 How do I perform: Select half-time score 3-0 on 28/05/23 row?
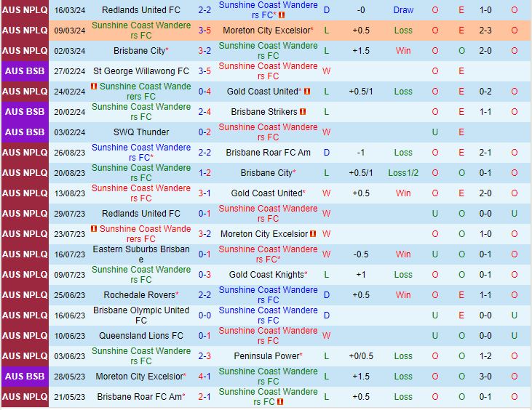[485, 377]
